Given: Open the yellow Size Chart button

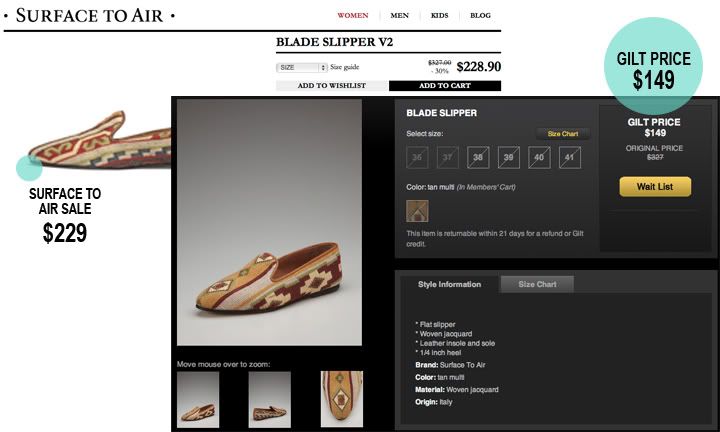Looking at the screenshot, I should point(562,134).
